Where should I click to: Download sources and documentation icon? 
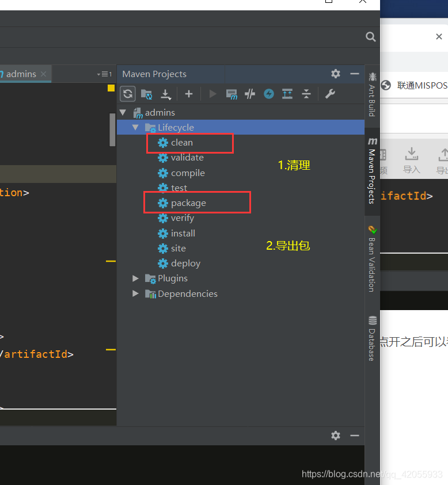[166, 94]
